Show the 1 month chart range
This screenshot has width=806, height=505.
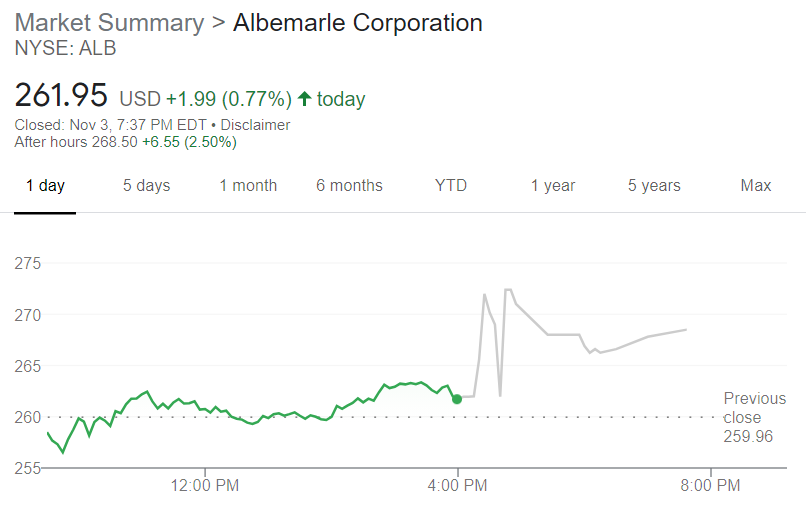click(x=248, y=185)
